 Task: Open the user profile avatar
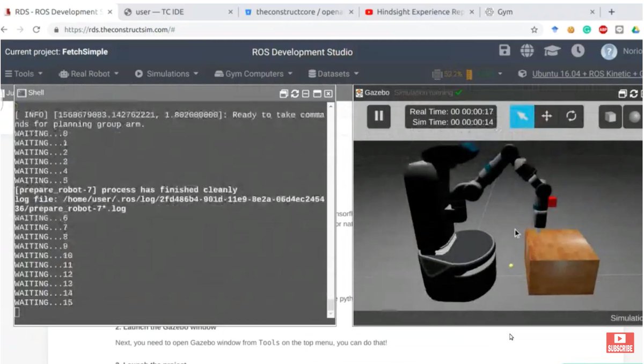pos(609,52)
